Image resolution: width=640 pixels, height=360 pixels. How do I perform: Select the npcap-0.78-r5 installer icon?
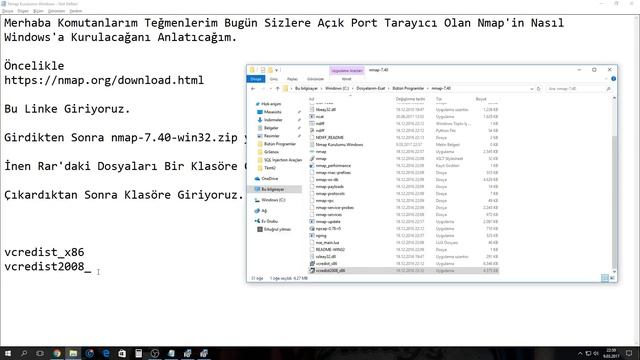312,229
